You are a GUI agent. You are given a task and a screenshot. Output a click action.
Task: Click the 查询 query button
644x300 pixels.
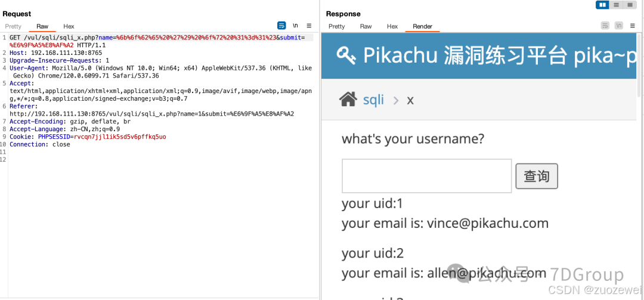click(537, 177)
